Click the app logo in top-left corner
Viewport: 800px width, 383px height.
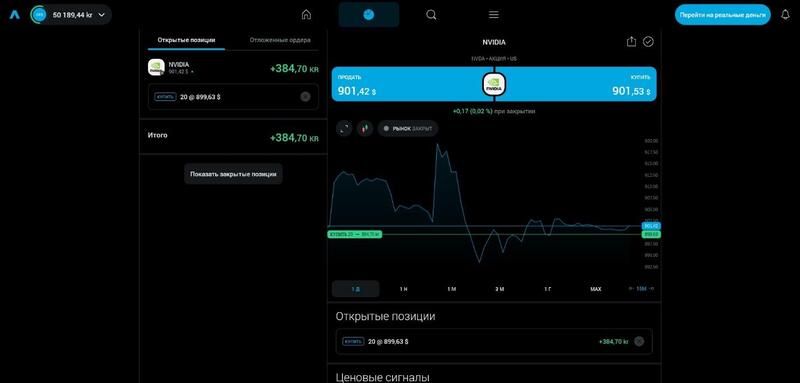point(14,15)
